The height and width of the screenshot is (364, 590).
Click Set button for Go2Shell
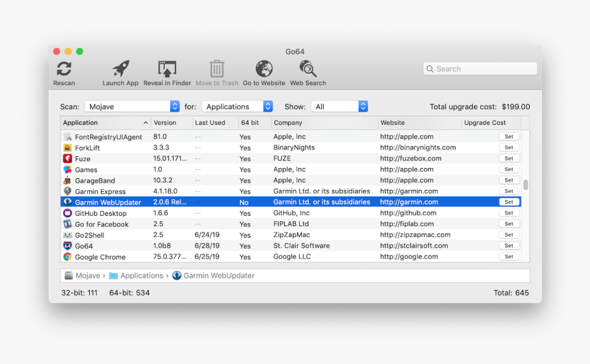(509, 234)
